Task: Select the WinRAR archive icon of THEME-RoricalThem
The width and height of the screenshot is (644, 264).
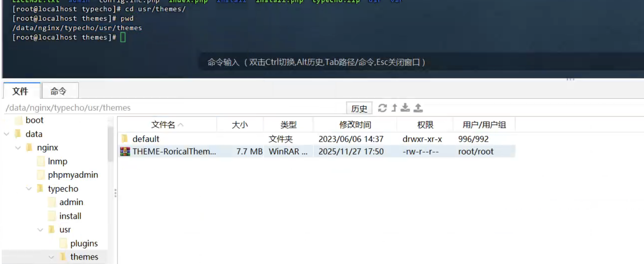Action: [125, 151]
